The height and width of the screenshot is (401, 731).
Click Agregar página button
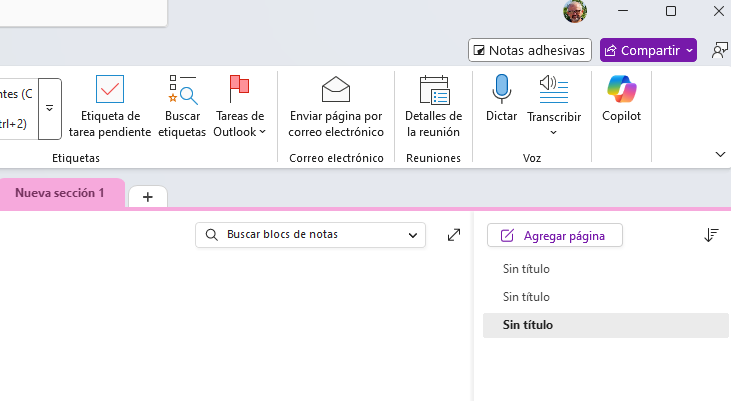554,235
